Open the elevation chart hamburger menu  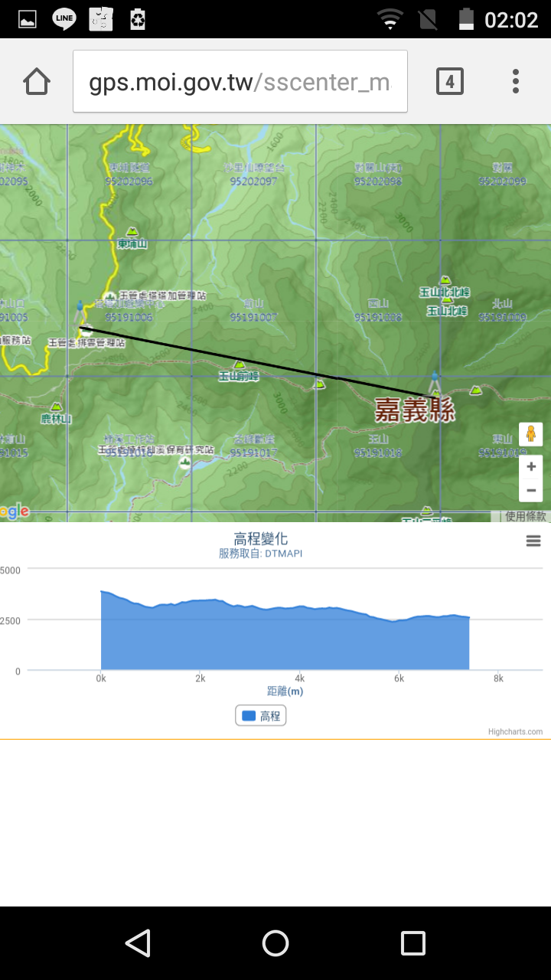533,541
